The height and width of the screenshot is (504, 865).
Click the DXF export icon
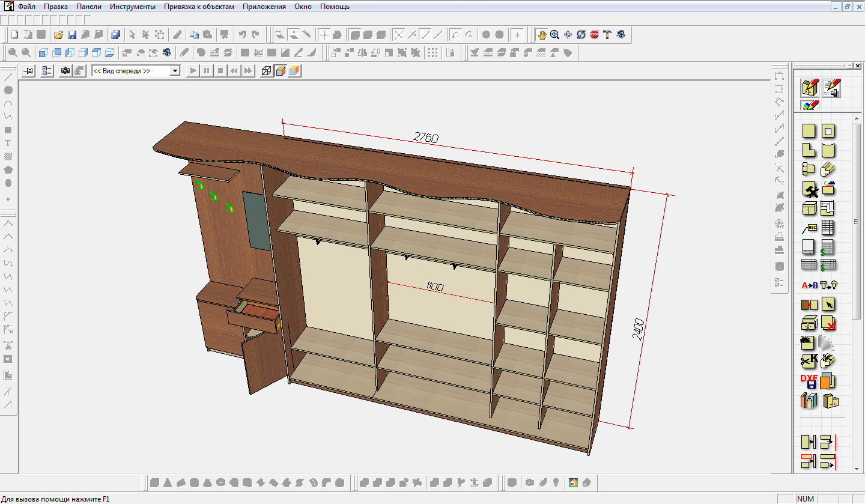(x=809, y=381)
